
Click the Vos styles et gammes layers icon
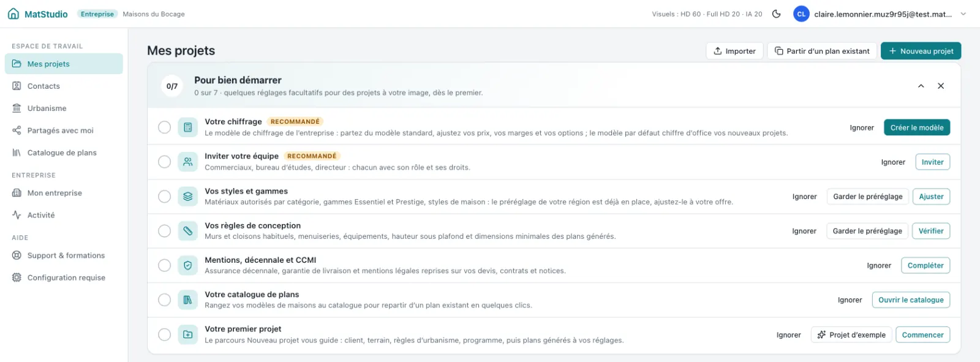coord(188,197)
